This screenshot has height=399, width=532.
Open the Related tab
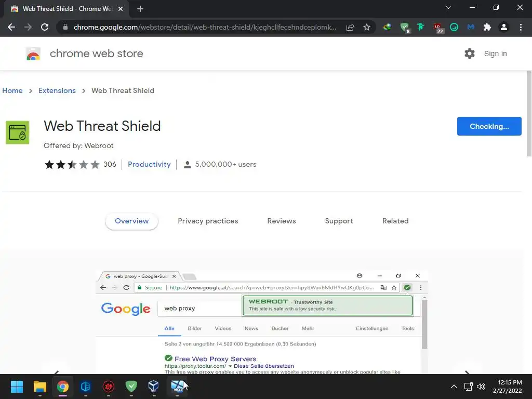point(395,221)
